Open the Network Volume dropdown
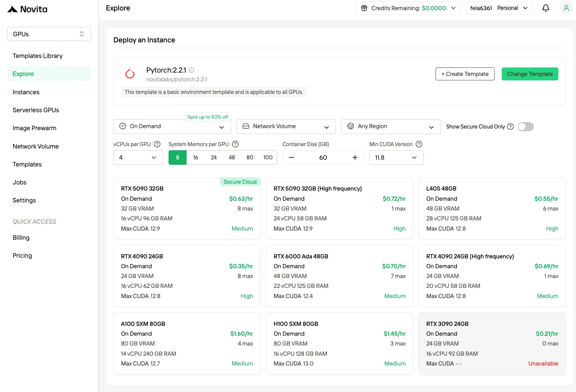 (x=286, y=126)
